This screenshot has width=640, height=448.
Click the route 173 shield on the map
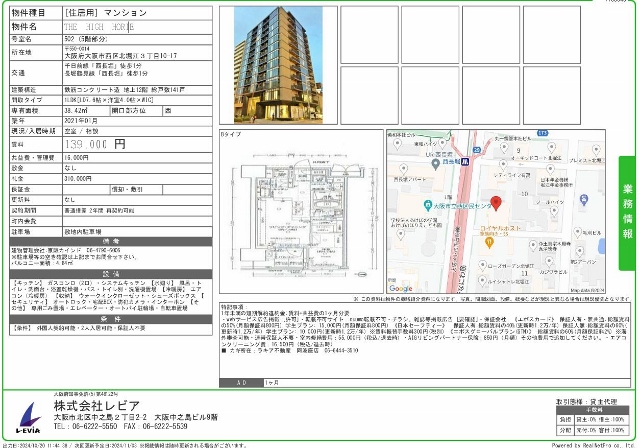(x=542, y=133)
